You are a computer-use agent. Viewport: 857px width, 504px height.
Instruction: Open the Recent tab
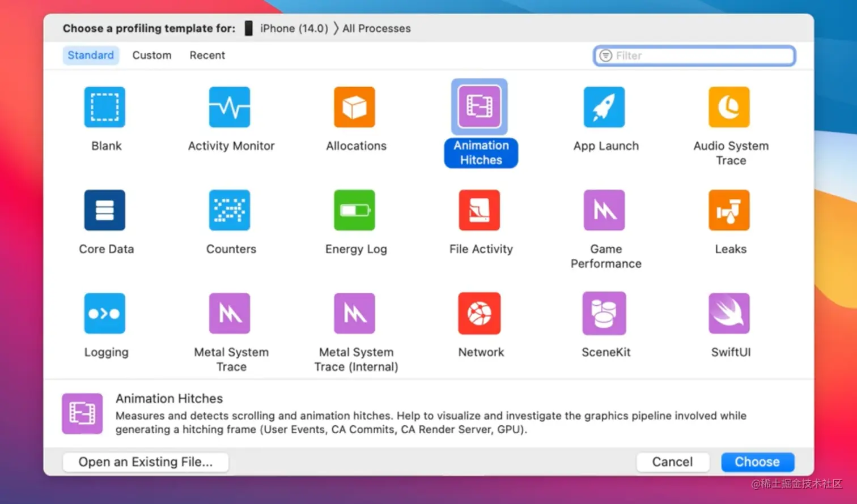[x=207, y=55]
